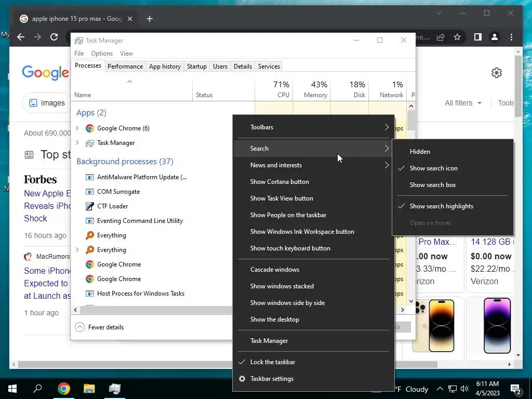Viewport: 532px width, 399px height.
Task: Click the Windows Start button
Action: tap(12, 389)
